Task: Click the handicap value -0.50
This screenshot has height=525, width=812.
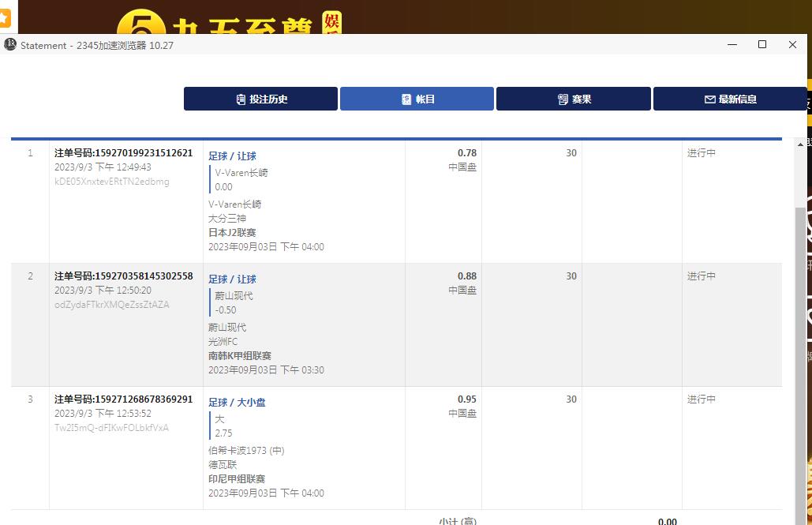Action: (x=225, y=310)
